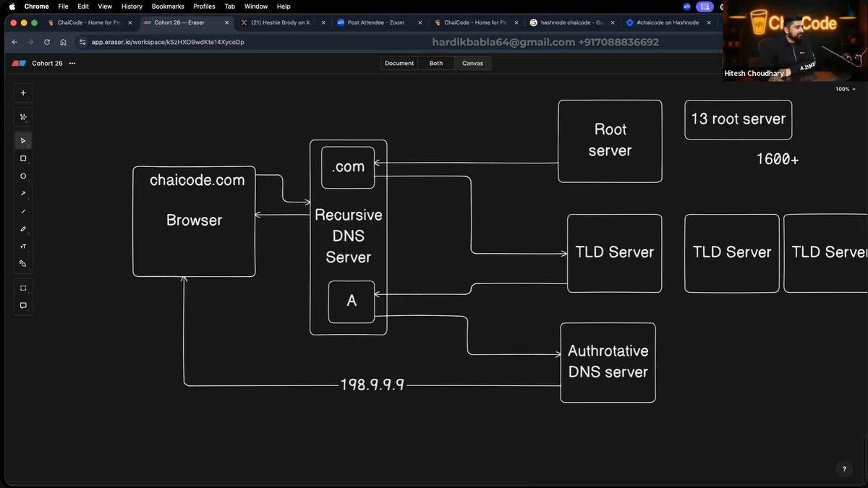Switch to Canvas view
The height and width of the screenshot is (488, 868).
pos(473,64)
